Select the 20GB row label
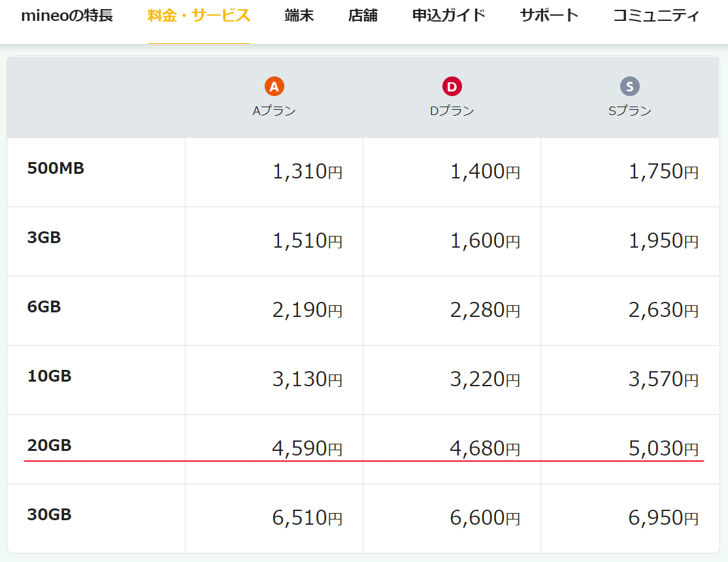This screenshot has width=728, height=562. click(x=49, y=446)
